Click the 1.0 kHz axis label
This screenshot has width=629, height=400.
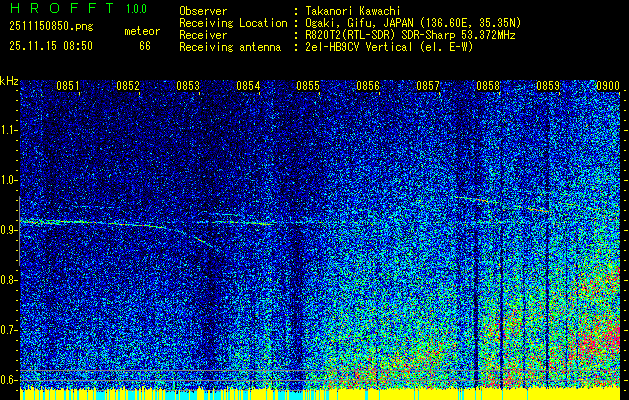tap(8, 180)
